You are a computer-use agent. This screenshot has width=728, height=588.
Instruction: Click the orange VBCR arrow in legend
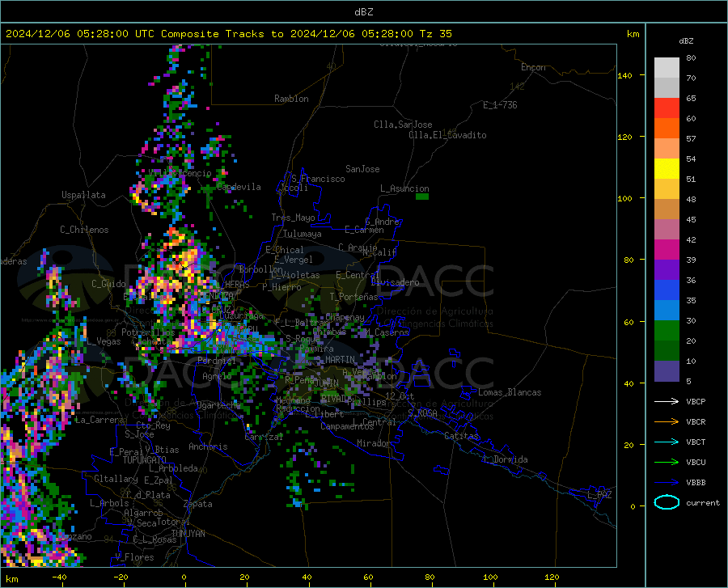coord(667,422)
